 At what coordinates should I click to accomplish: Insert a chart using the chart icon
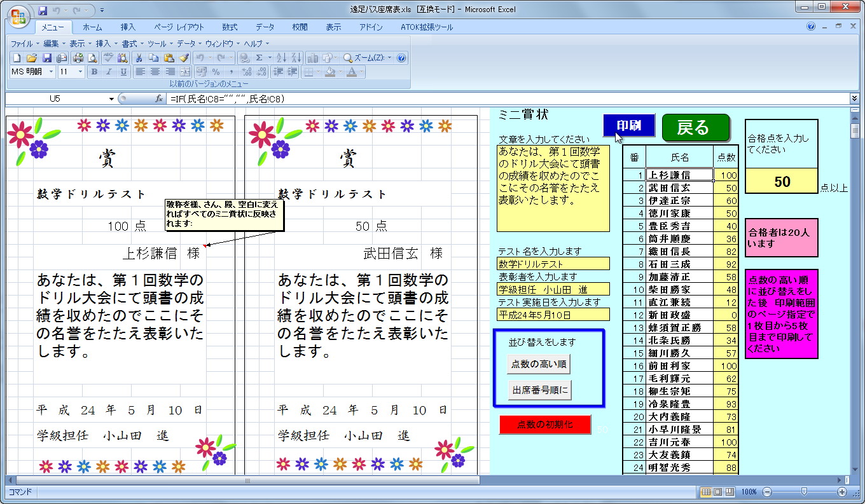[x=312, y=58]
